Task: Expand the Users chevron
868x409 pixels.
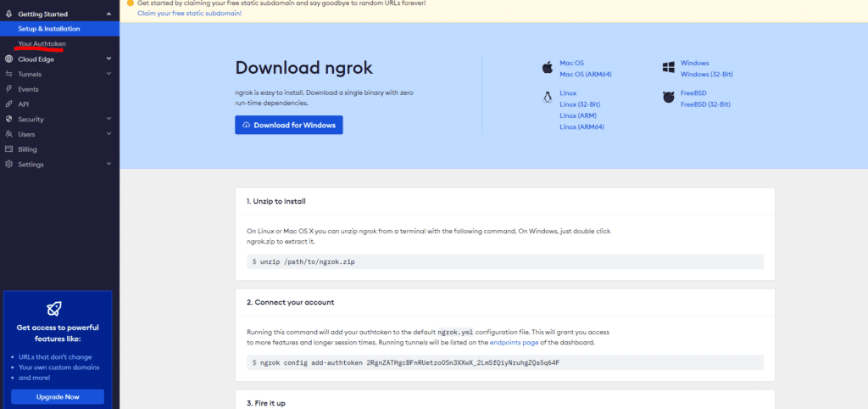Action: click(x=108, y=133)
